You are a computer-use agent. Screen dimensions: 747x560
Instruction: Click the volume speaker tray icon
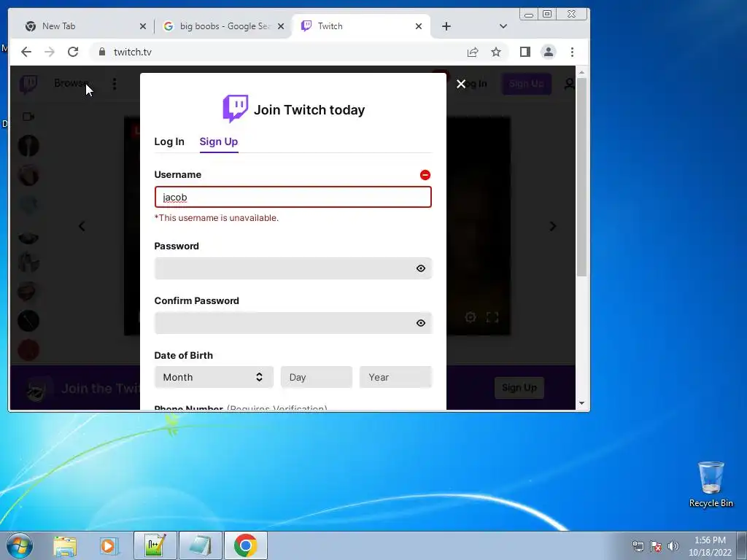click(673, 546)
